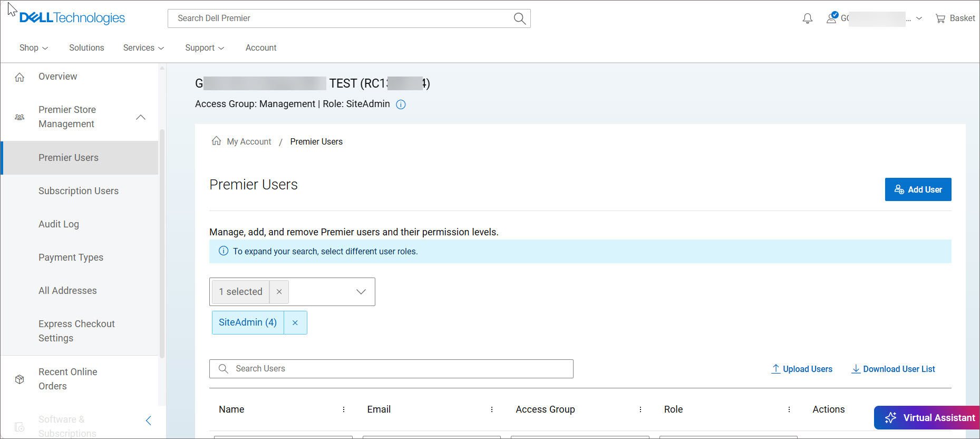The height and width of the screenshot is (439, 980).
Task: Click the Download User List link
Action: coord(893,369)
